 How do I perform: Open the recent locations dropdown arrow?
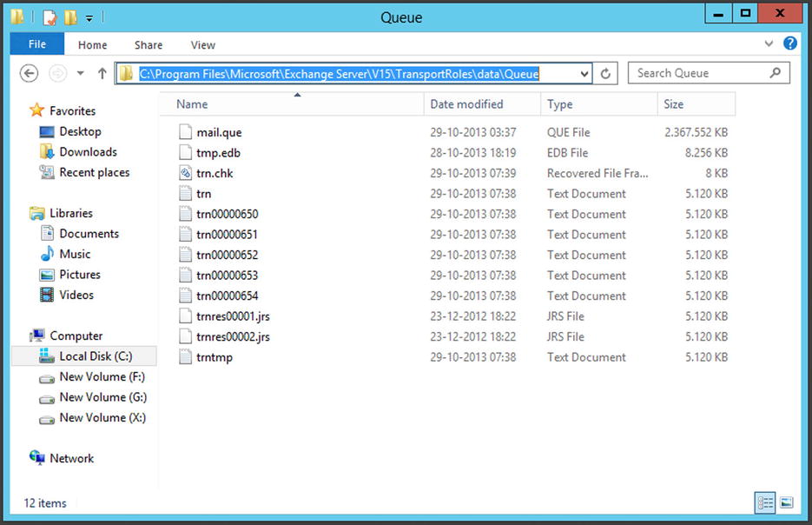pos(80,73)
